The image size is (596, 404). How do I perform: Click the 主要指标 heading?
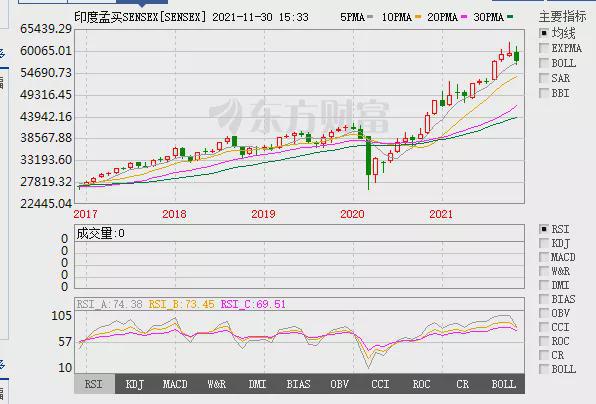[563, 16]
